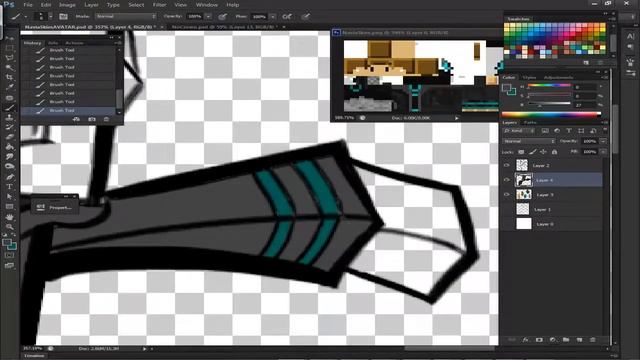Select the Brush tool in toolbox

click(10, 108)
